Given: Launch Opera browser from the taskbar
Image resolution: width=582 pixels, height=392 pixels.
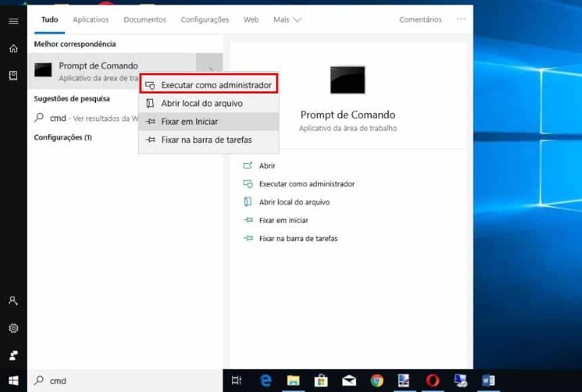Looking at the screenshot, I should (x=432, y=380).
